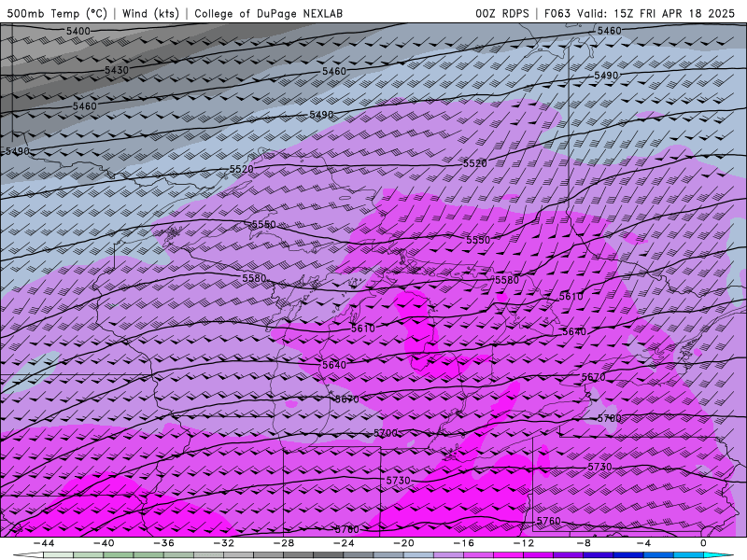
Task: Click 'College of DuPage NEXLAB' header text
Action: [269, 13]
